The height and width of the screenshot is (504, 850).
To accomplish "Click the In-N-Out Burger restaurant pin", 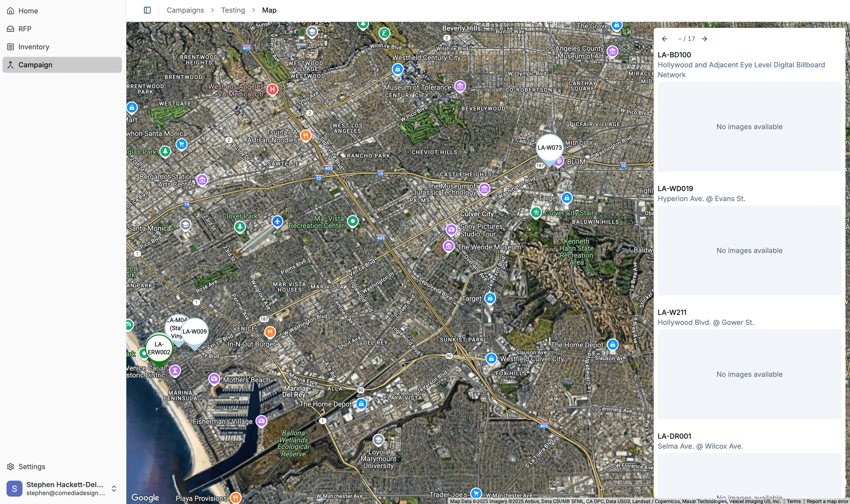I will (270, 332).
